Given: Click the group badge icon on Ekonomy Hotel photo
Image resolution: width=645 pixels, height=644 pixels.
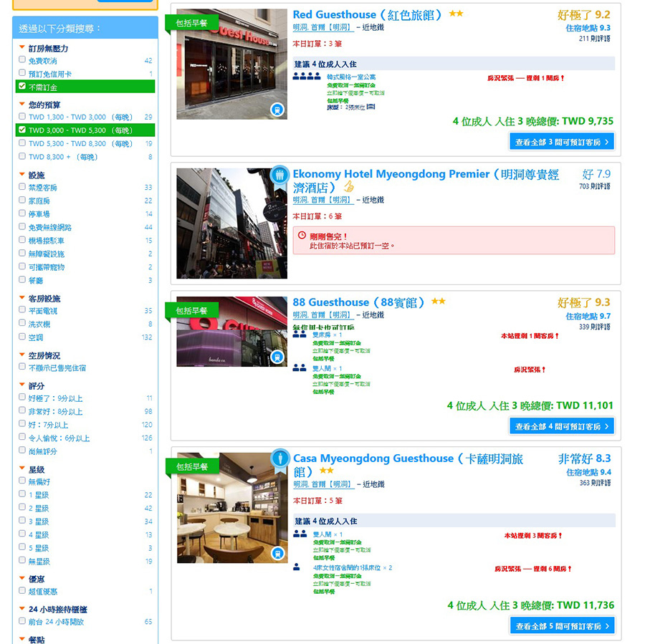Looking at the screenshot, I should tap(279, 176).
